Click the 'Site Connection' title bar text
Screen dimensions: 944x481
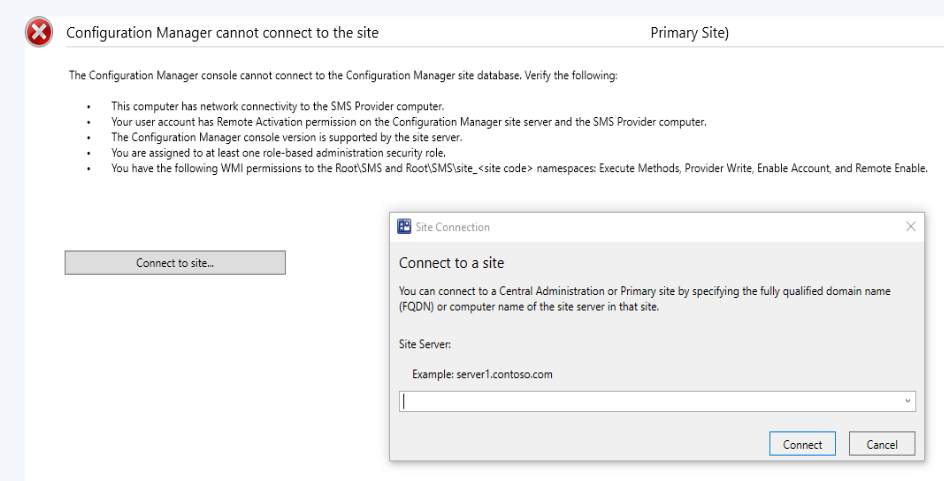pyautogui.click(x=452, y=227)
